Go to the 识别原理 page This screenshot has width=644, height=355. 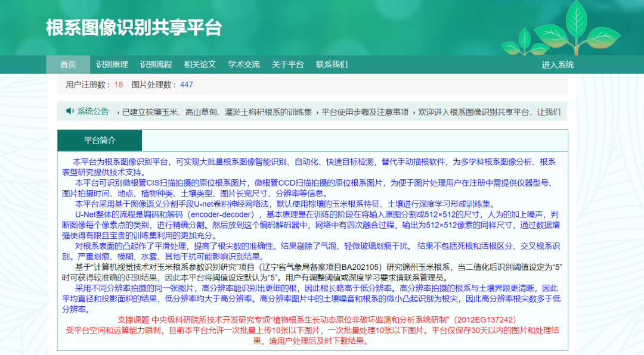[x=112, y=65]
